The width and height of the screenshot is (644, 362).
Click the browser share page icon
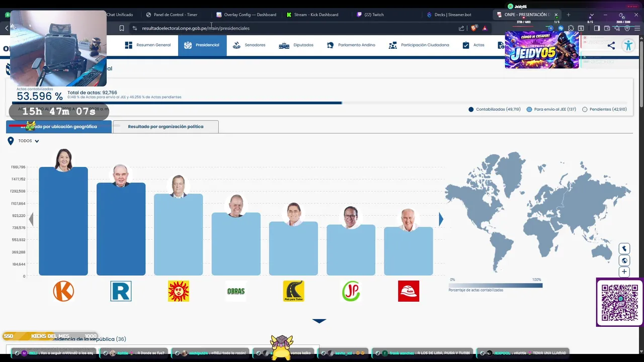point(461,28)
